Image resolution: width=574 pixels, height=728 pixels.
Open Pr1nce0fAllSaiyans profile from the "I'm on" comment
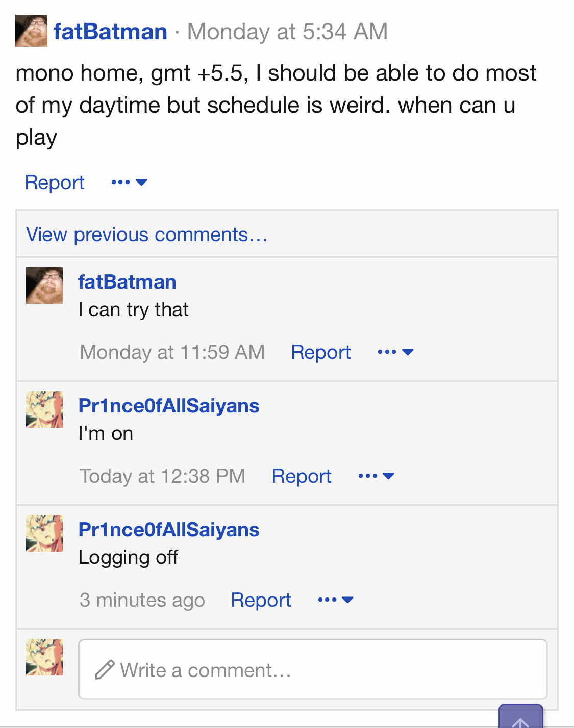(x=169, y=406)
